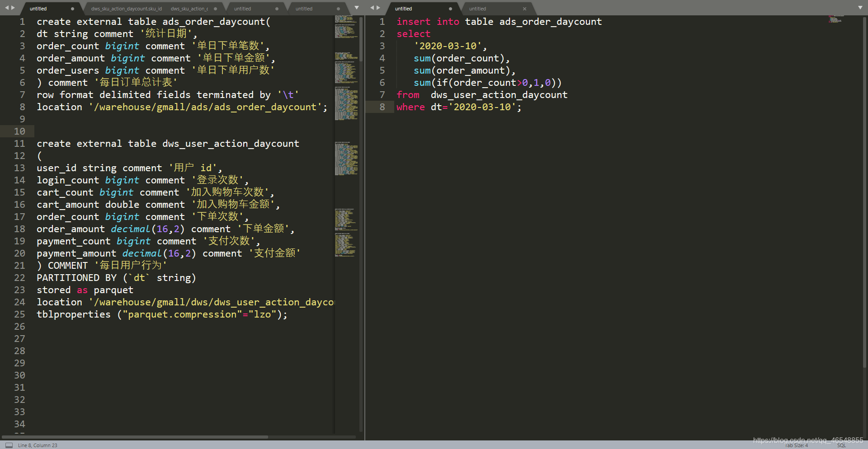Click line number 8 in right pane gutter
The width and height of the screenshot is (868, 449).
pos(382,107)
